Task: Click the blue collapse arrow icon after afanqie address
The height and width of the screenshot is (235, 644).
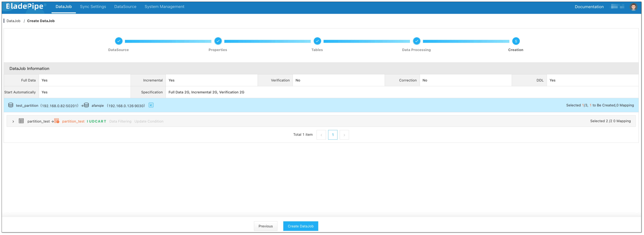Action: click(x=151, y=105)
